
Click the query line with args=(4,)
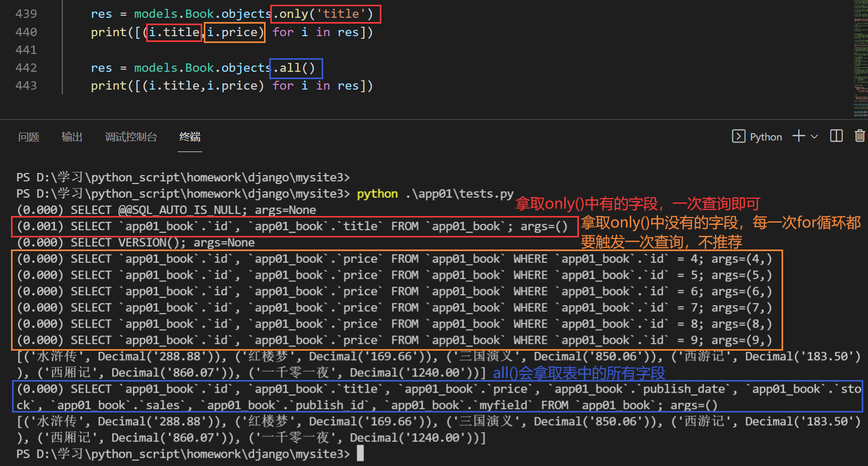[394, 259]
